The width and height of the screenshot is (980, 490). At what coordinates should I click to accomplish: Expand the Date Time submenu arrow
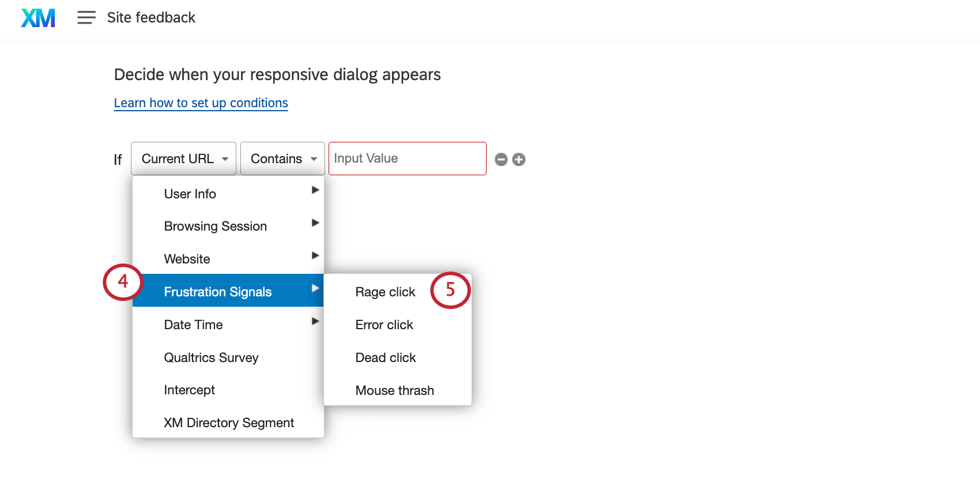(x=315, y=321)
